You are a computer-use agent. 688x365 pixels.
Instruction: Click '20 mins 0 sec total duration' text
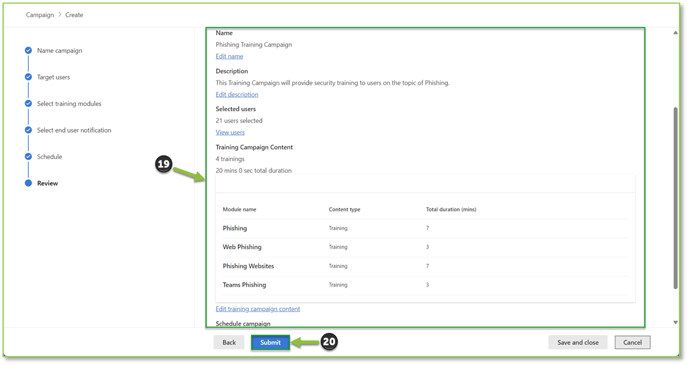pyautogui.click(x=254, y=171)
